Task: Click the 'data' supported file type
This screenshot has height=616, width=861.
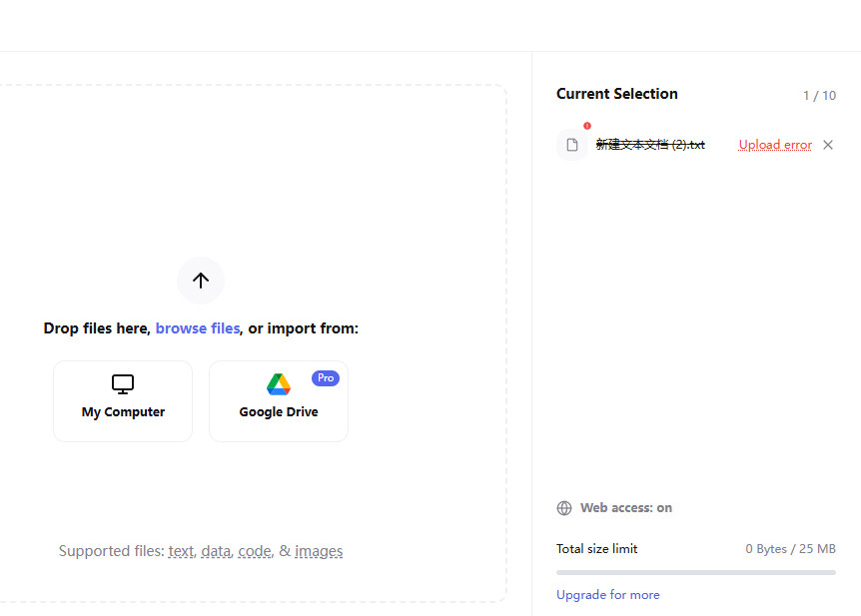Action: point(216,551)
